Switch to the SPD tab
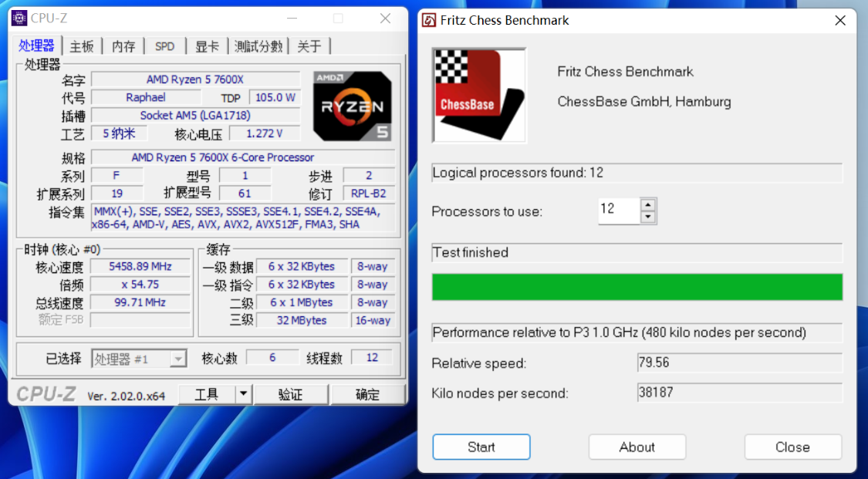Screen dimensions: 868x479 164,46
